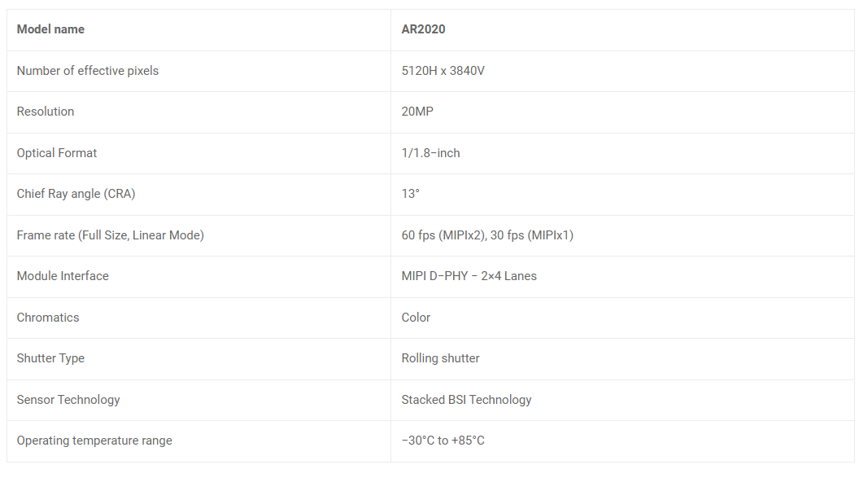868x478 pixels.
Task: Select the 20MP resolution value
Action: click(417, 112)
